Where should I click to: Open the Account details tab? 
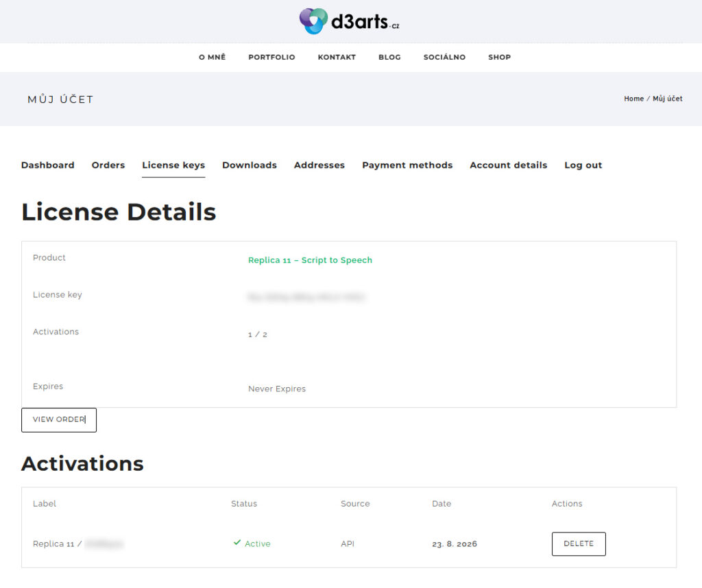coord(509,165)
